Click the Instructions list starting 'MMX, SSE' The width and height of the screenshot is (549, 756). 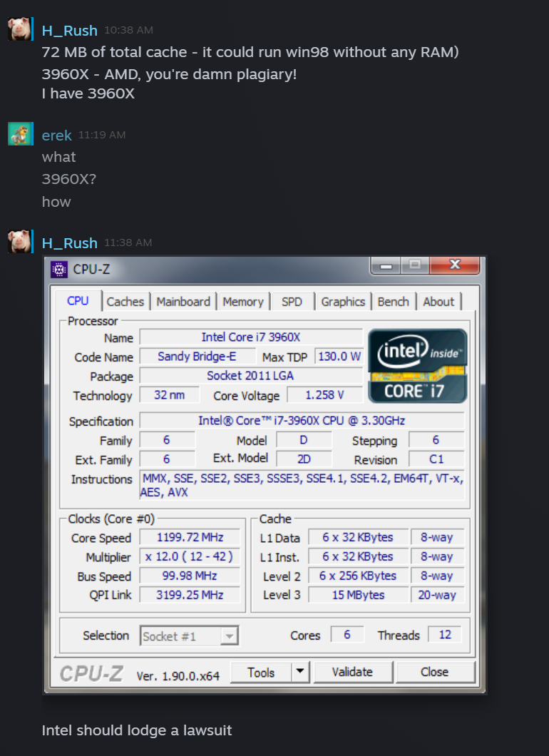302,485
